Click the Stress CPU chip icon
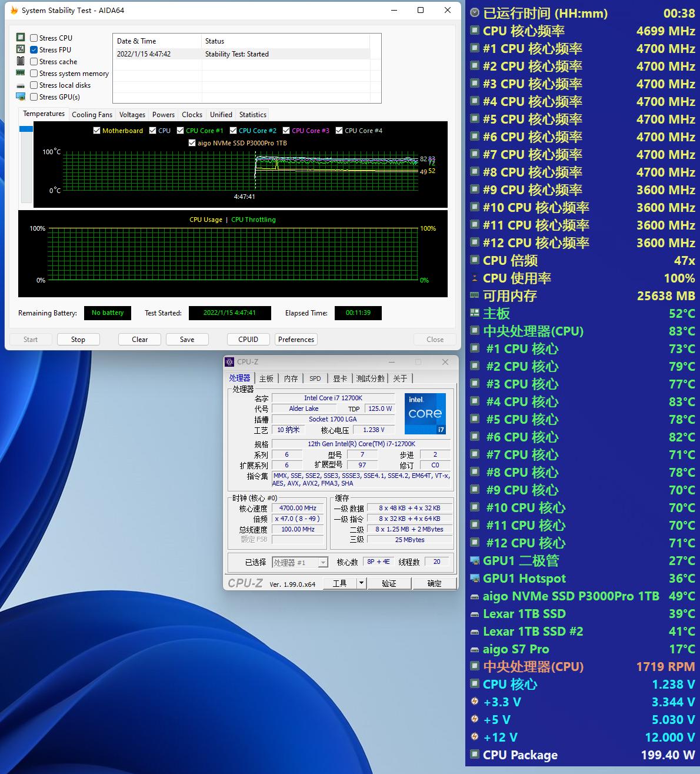Image resolution: width=700 pixels, height=774 pixels. click(x=21, y=38)
